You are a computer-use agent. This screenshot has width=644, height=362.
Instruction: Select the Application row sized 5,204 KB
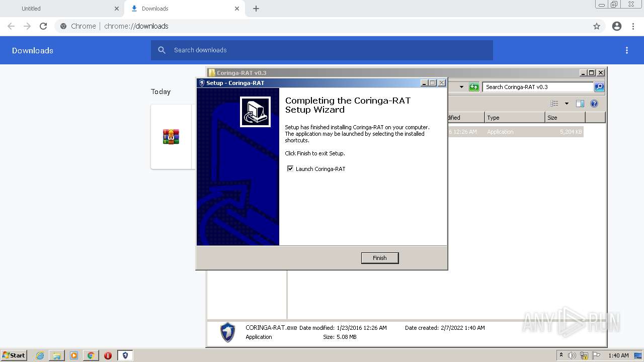coord(516,132)
